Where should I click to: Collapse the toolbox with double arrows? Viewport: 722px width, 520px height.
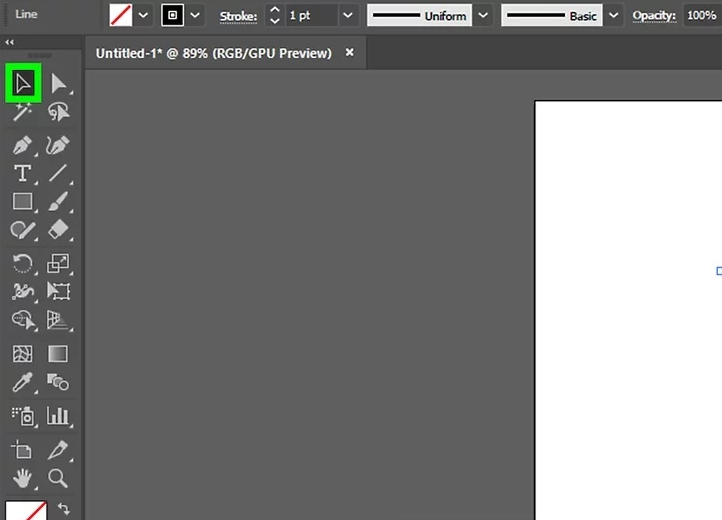[9, 42]
